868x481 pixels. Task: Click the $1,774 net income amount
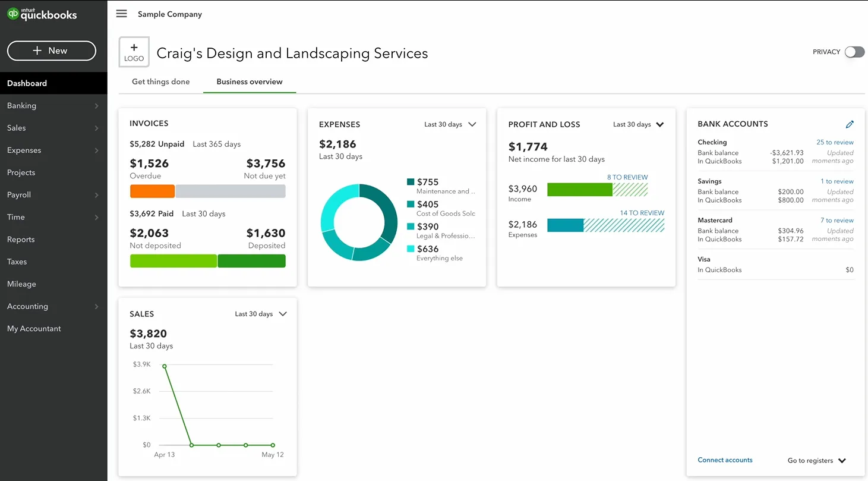[x=528, y=147]
